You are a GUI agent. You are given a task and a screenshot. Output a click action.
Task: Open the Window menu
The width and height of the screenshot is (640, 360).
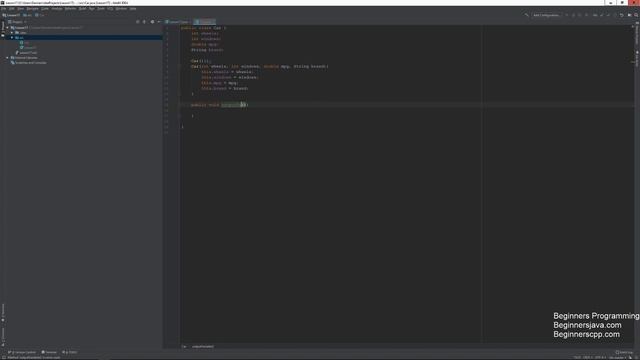(x=121, y=9)
